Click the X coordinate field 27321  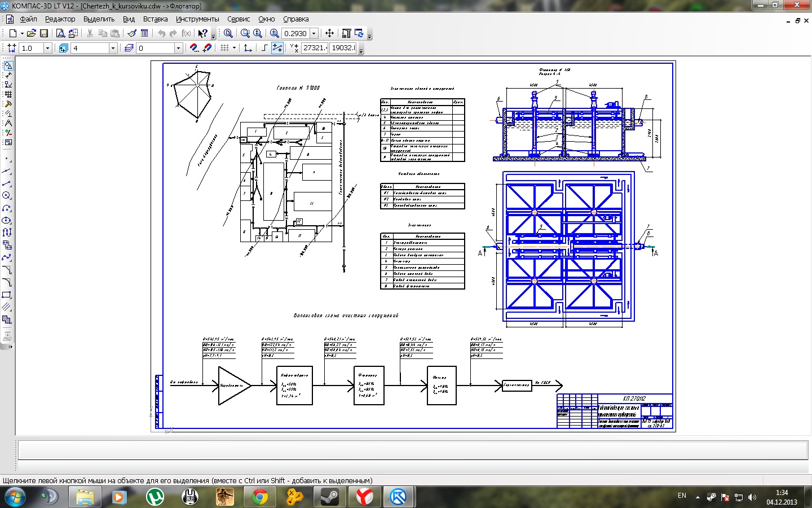[x=315, y=48]
